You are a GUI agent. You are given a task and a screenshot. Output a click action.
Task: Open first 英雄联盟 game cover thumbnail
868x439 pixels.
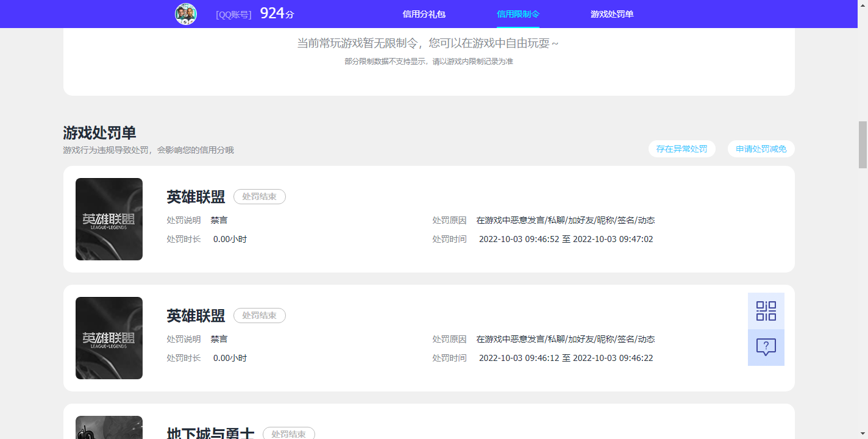109,219
